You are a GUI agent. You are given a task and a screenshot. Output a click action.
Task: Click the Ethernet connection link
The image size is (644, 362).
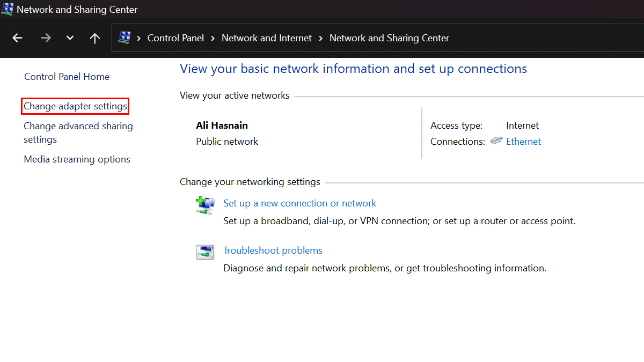point(523,141)
